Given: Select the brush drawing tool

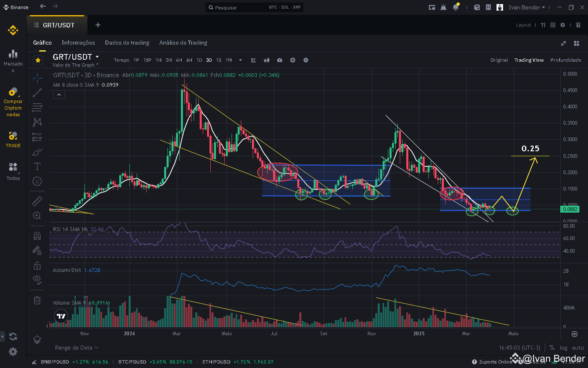Looking at the screenshot, I should coord(37,152).
